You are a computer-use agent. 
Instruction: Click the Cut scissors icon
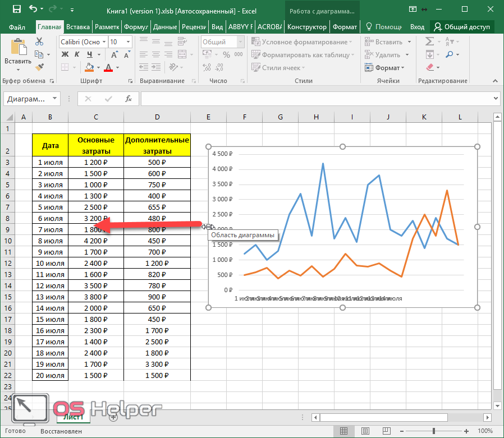39,42
